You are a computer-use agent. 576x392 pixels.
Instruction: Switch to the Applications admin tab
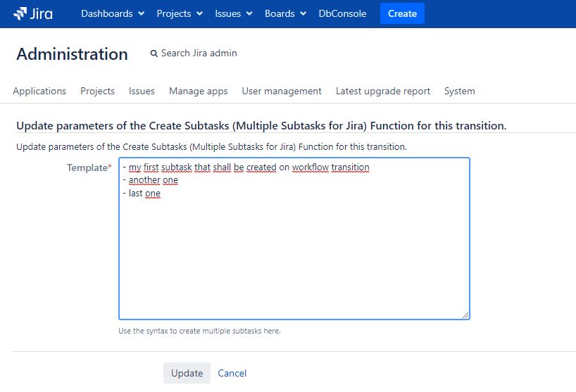(39, 91)
